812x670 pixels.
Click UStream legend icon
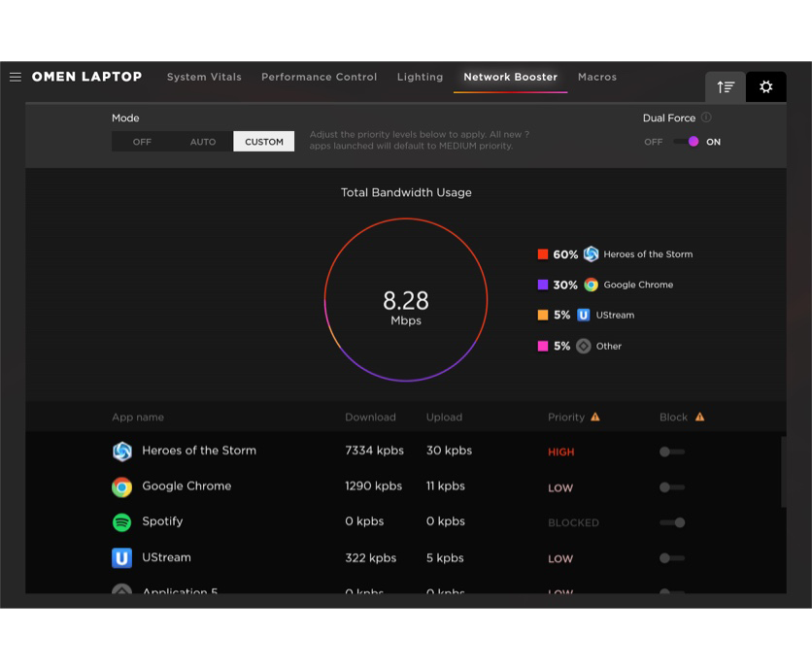tap(584, 315)
